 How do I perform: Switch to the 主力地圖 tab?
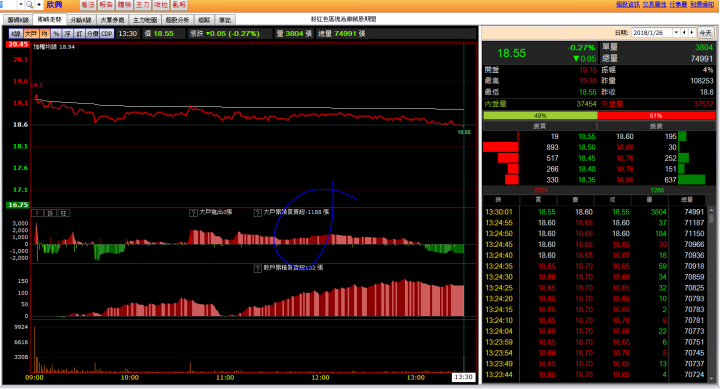(145, 20)
